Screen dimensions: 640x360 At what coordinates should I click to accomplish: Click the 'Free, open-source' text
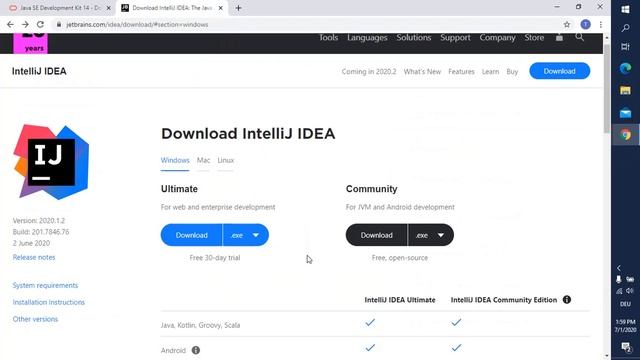400,258
